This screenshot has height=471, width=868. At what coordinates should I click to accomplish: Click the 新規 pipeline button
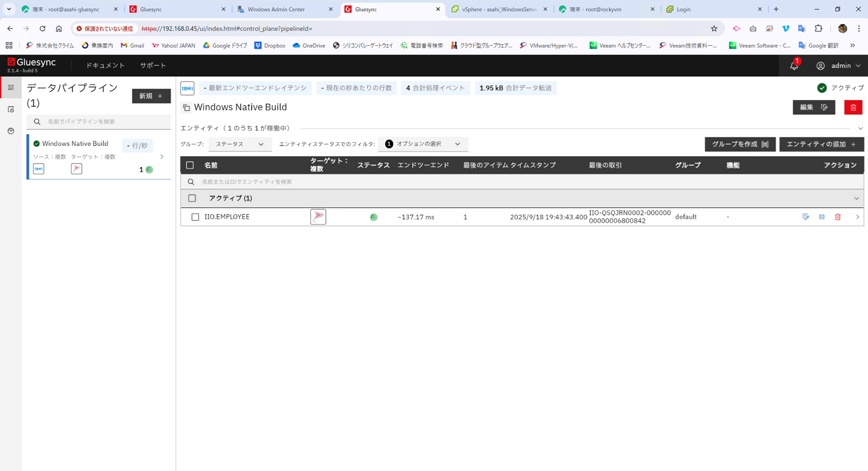pyautogui.click(x=151, y=96)
